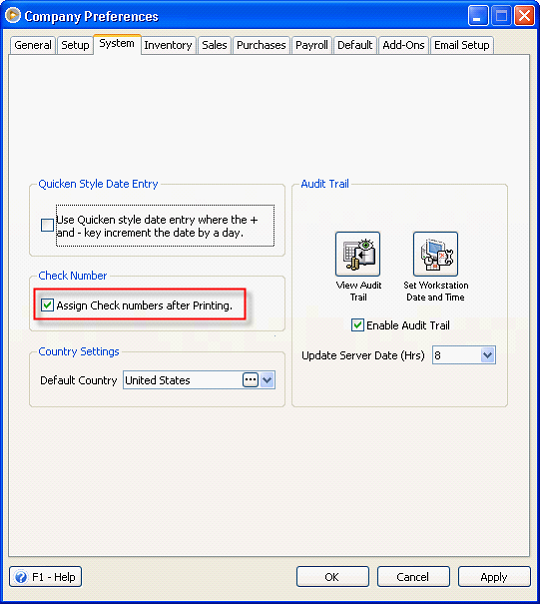The height and width of the screenshot is (605, 541).
Task: Open the View Audit Trail icon
Action: (358, 254)
